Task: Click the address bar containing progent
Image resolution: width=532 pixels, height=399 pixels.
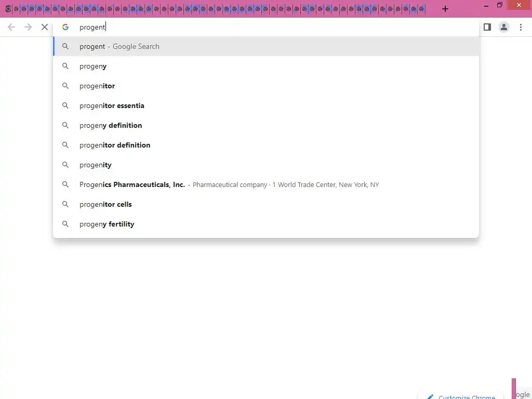Action: click(266, 27)
